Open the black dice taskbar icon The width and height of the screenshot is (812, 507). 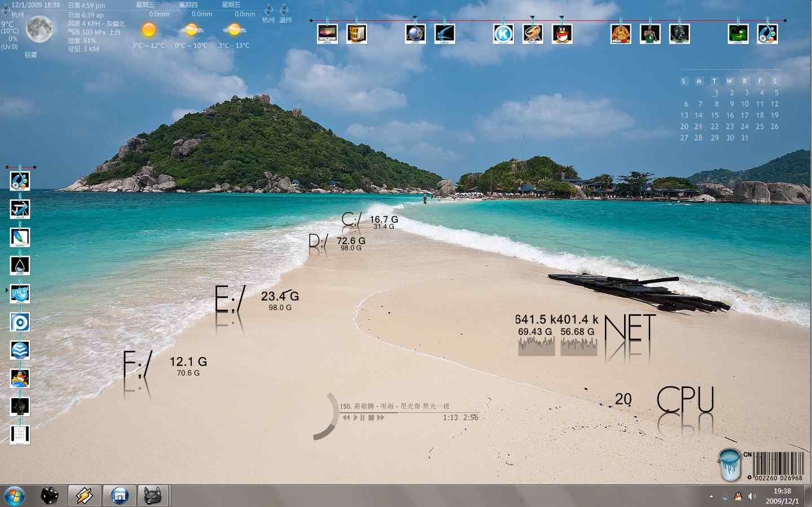point(50,496)
